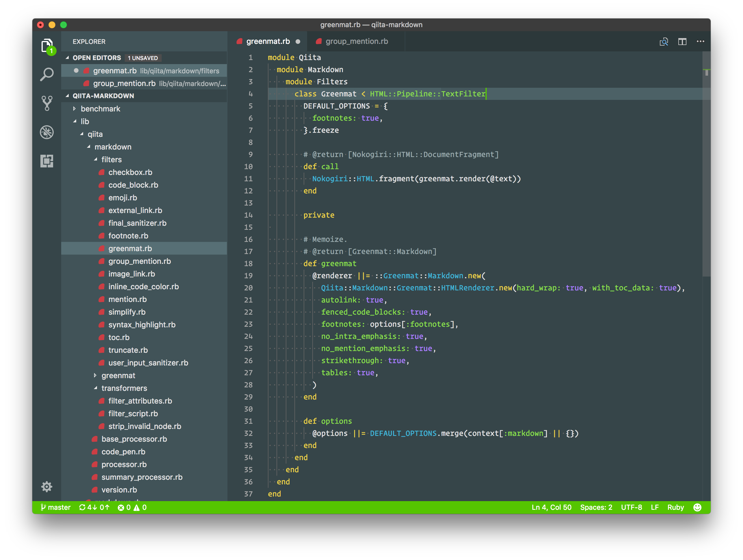743x560 pixels.
Task: Click unsaved dot on greenmat.rb tab
Action: click(298, 42)
